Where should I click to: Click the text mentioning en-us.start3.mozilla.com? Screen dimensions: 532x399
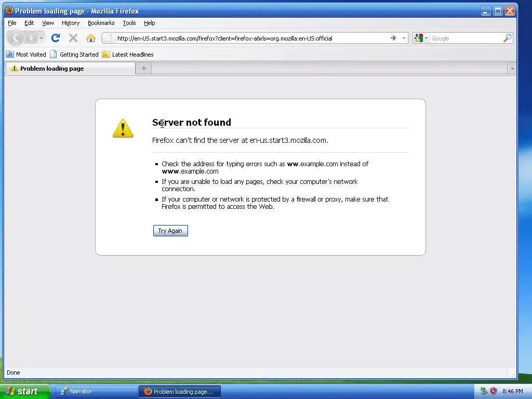coord(240,140)
